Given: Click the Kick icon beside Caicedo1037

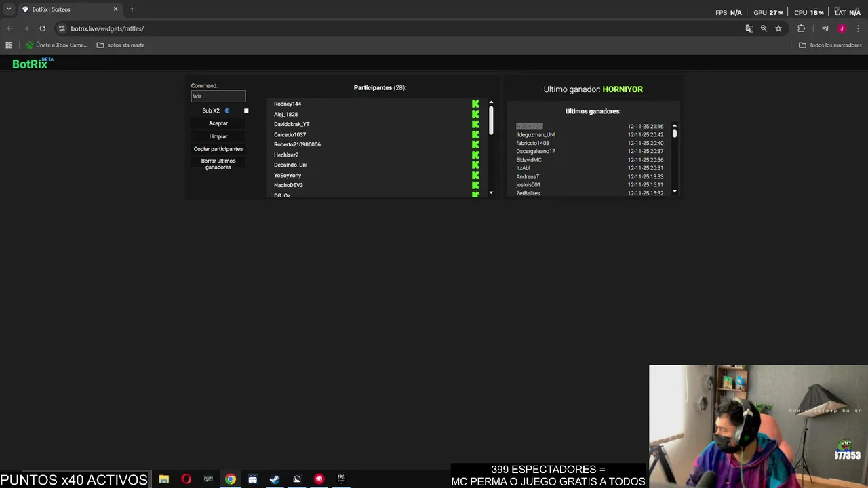Looking at the screenshot, I should pyautogui.click(x=475, y=134).
